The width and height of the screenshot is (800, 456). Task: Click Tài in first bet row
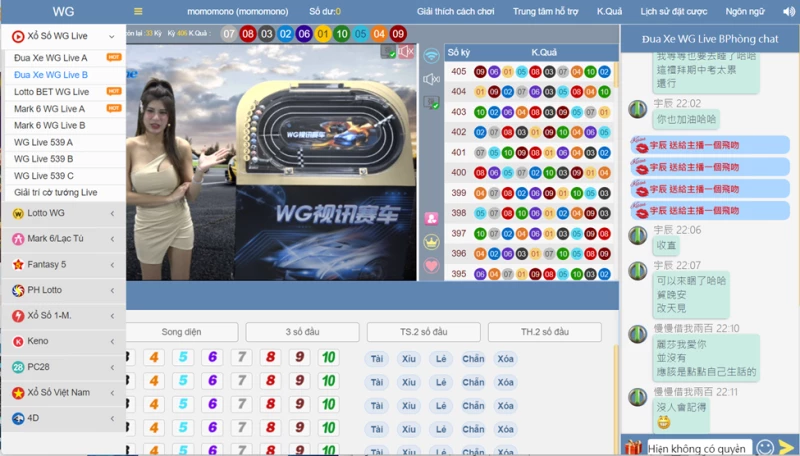(377, 359)
